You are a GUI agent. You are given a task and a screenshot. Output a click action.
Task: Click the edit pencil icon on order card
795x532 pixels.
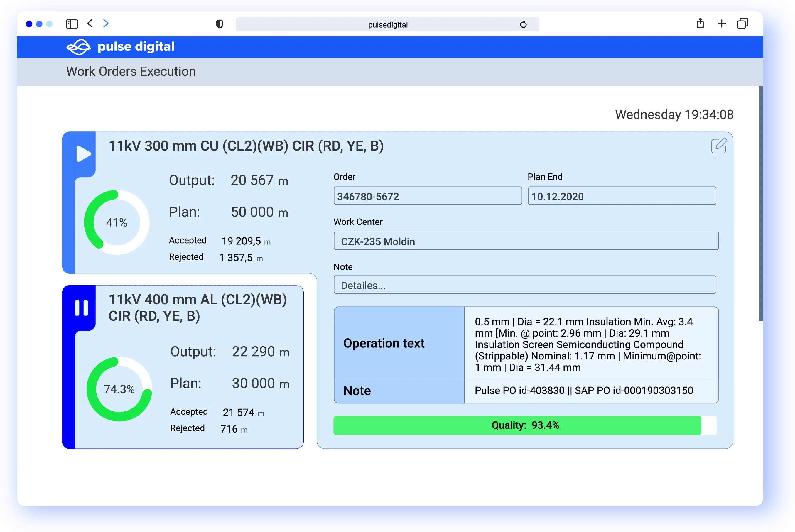(x=718, y=146)
